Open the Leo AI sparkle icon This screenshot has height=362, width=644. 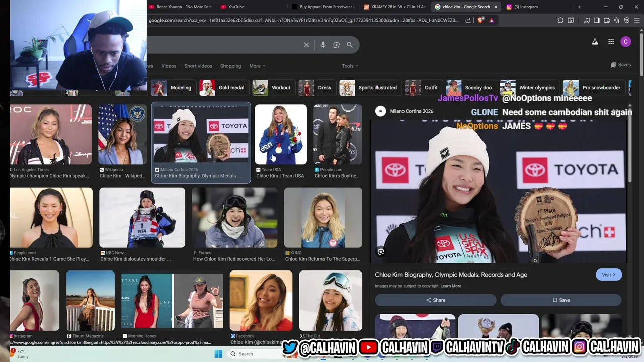point(617,20)
